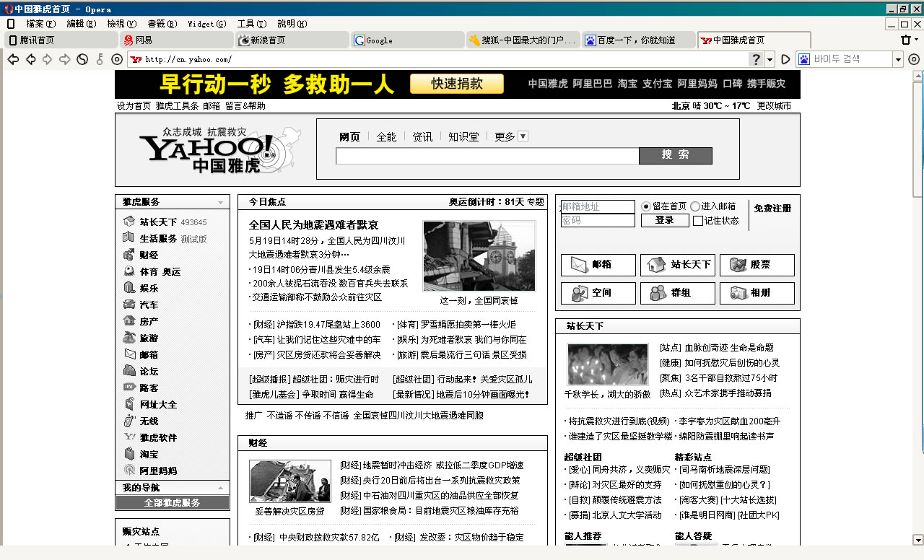Viewport: 924px width, 560px height.
Task: Click the 全部雅虎服务 button
Action: [x=172, y=502]
